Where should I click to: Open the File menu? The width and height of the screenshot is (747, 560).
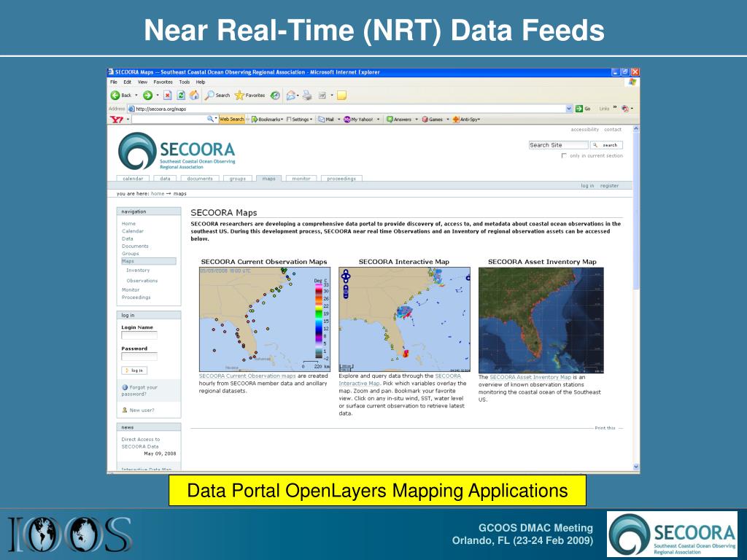coord(113,82)
